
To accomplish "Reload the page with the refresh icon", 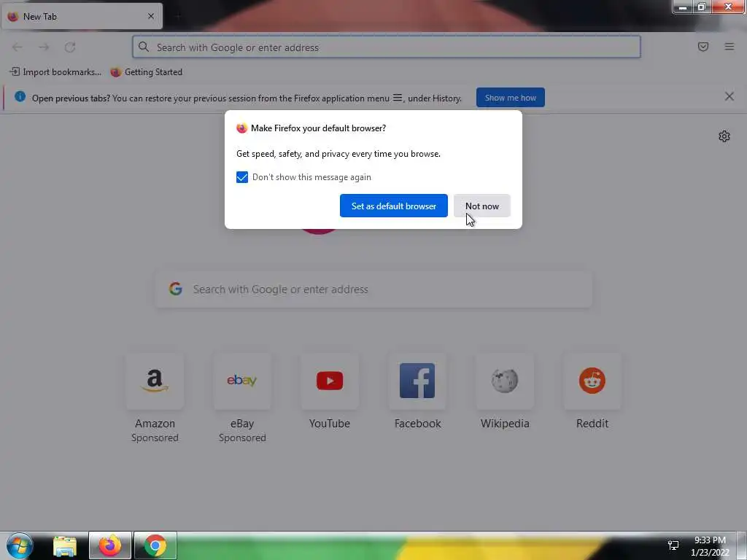I will (x=70, y=47).
